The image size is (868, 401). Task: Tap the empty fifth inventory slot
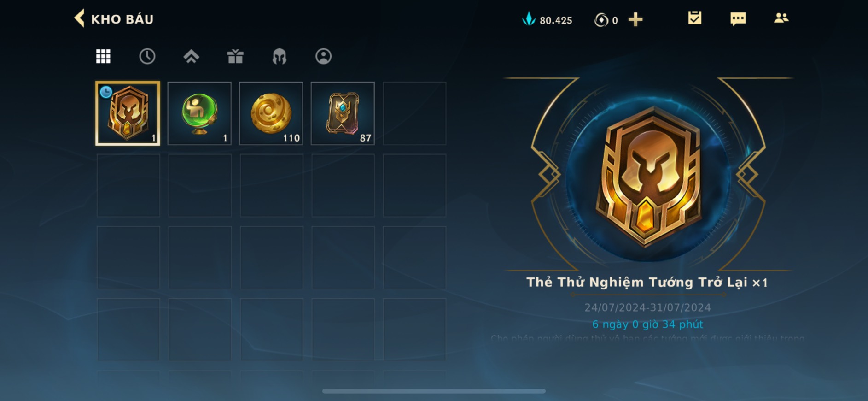pyautogui.click(x=414, y=113)
